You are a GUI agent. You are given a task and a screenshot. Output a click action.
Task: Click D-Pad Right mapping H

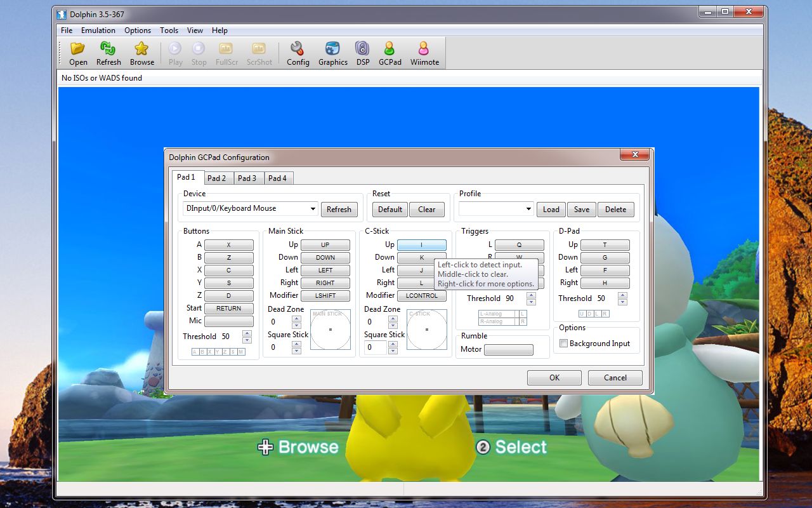[x=605, y=283]
